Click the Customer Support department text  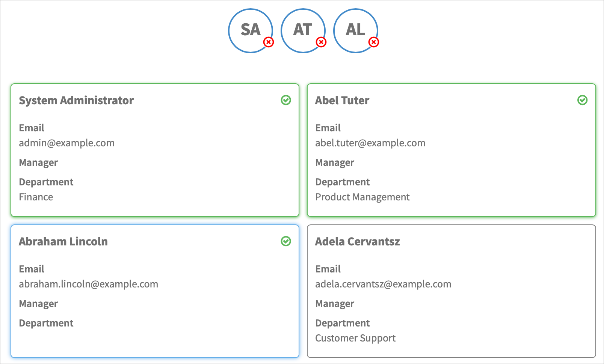pyautogui.click(x=355, y=338)
